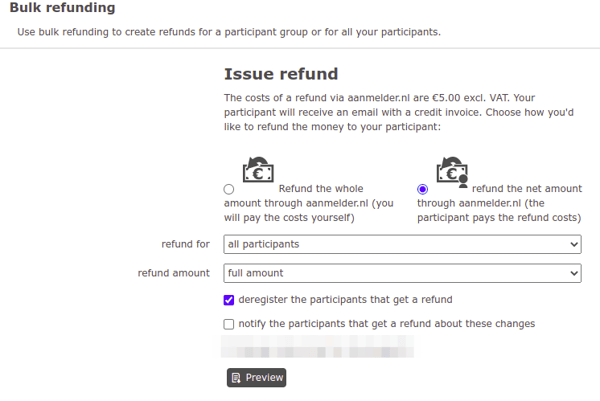Click the 'Bulk refunding' page title
The width and height of the screenshot is (600, 401).
[x=62, y=8]
